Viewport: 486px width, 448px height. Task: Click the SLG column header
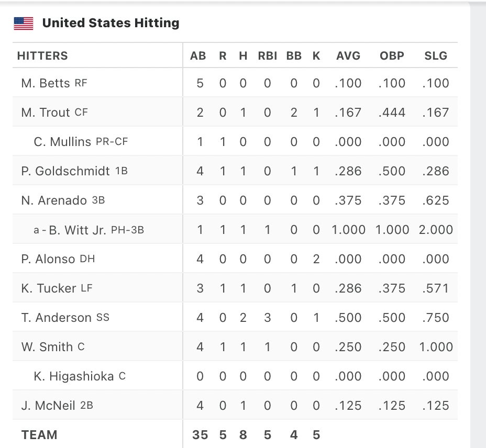436,55
